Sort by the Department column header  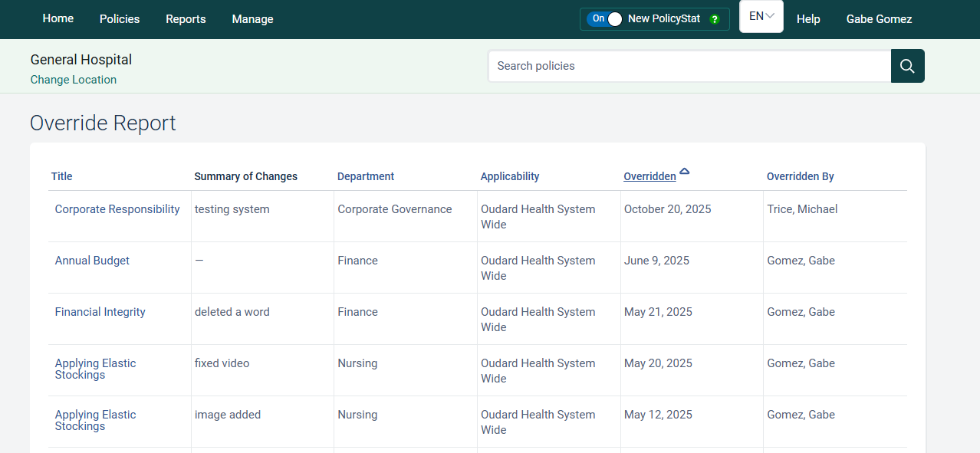(x=365, y=176)
